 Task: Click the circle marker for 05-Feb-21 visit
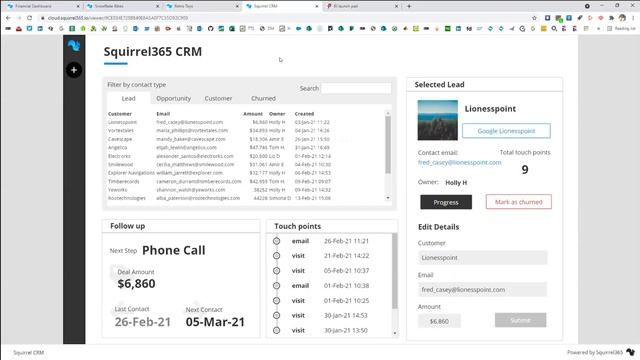pos(276,271)
